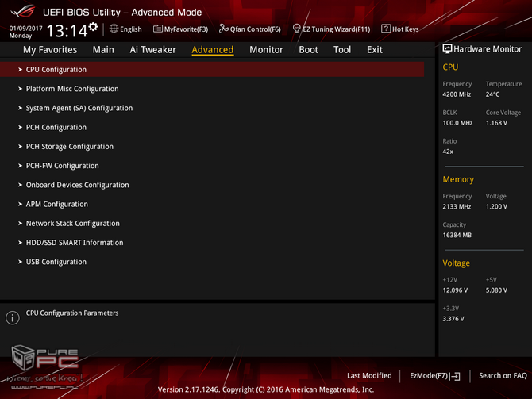Image resolution: width=532 pixels, height=399 pixels.
Task: Expand PCH Configuration arrow
Action: tap(21, 127)
